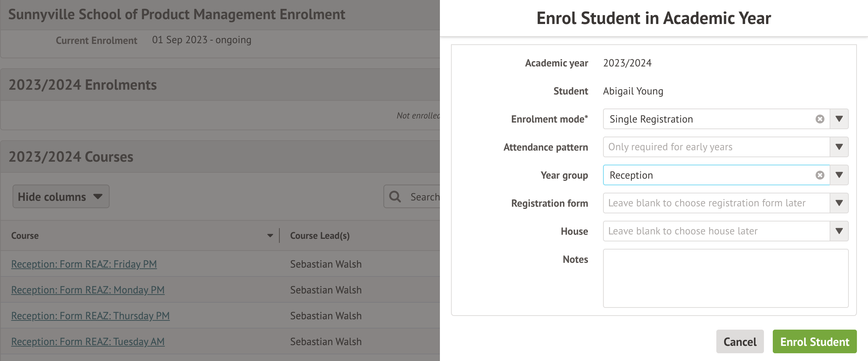The image size is (868, 361).
Task: Cancel the enrolment dialog
Action: click(x=740, y=342)
